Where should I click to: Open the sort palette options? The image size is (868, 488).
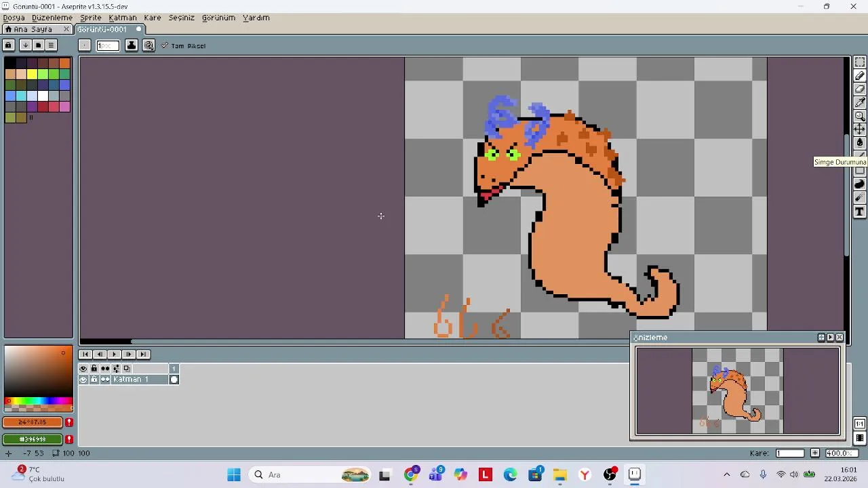click(25, 45)
